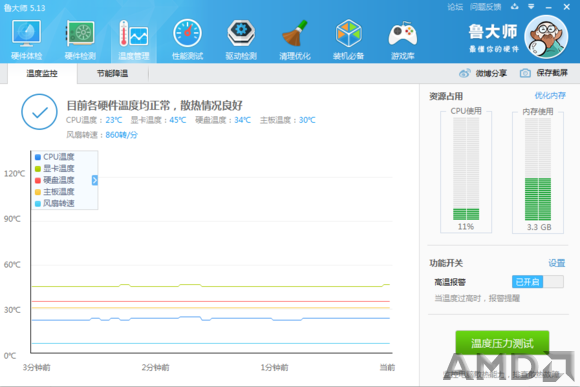This screenshot has height=387, width=580.
Task: Open 设置 link in 功能开关 section
Action: coord(557,263)
